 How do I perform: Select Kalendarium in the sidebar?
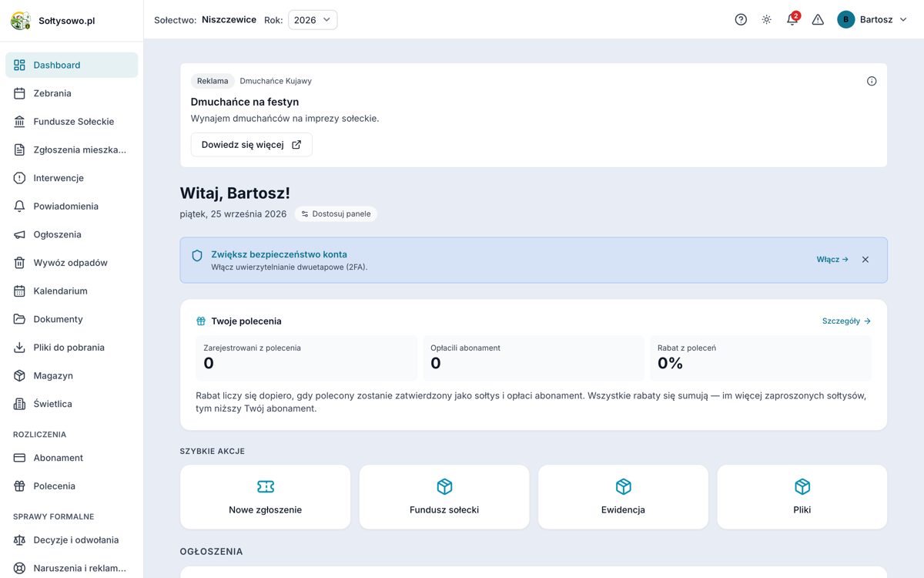coord(72,291)
